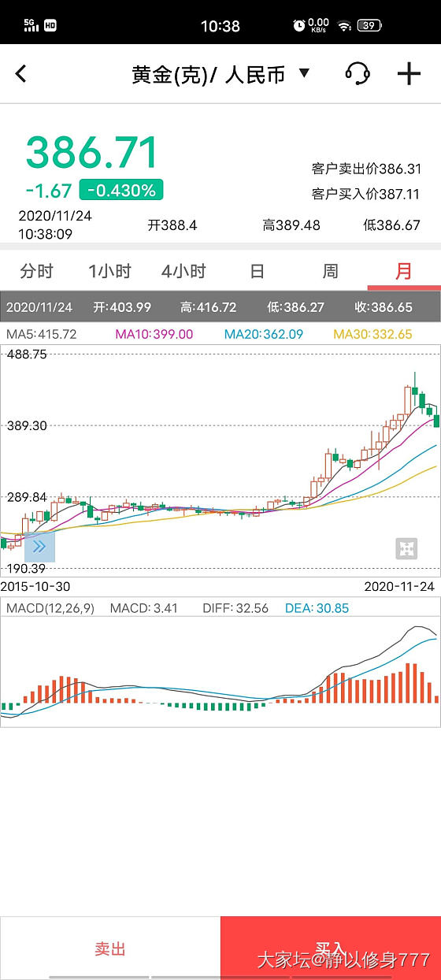Tap the blue double-chevron chart button
Screen dimensions: 441x980
pyautogui.click(x=39, y=547)
